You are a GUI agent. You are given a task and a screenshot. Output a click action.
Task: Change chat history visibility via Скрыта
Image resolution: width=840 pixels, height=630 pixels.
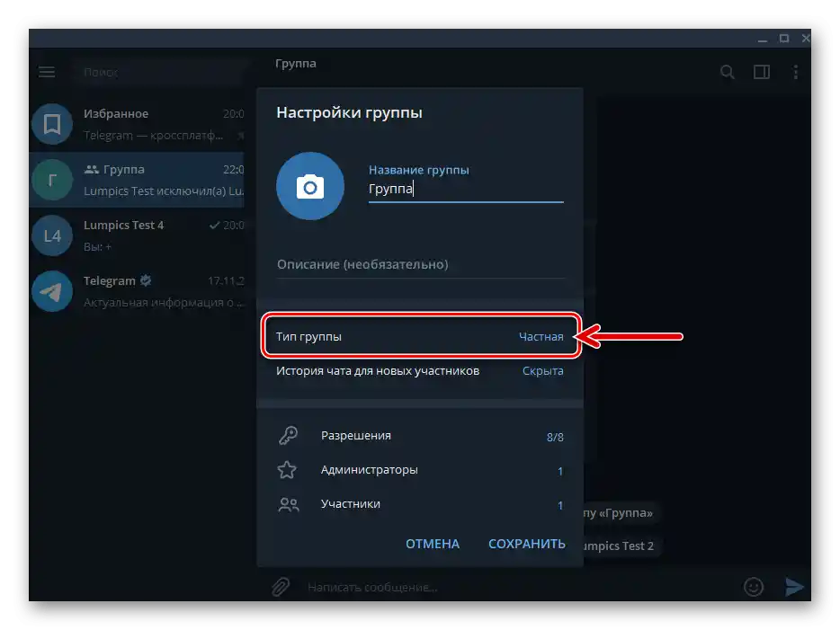[x=542, y=370]
